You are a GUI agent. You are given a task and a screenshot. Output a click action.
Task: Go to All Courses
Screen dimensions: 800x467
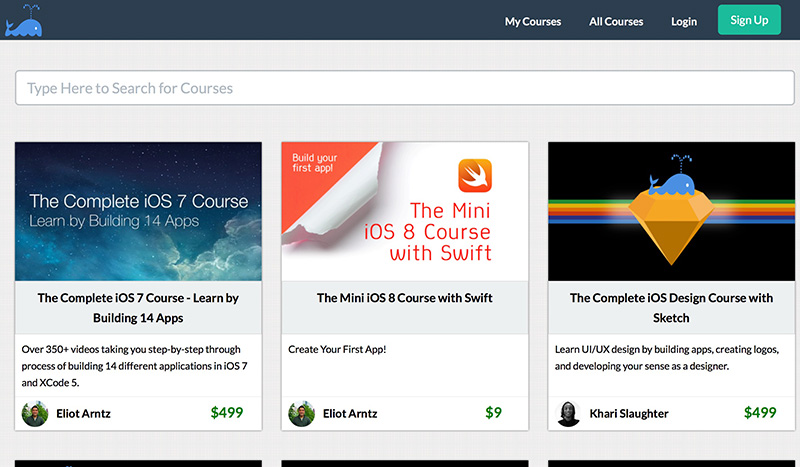click(x=616, y=21)
